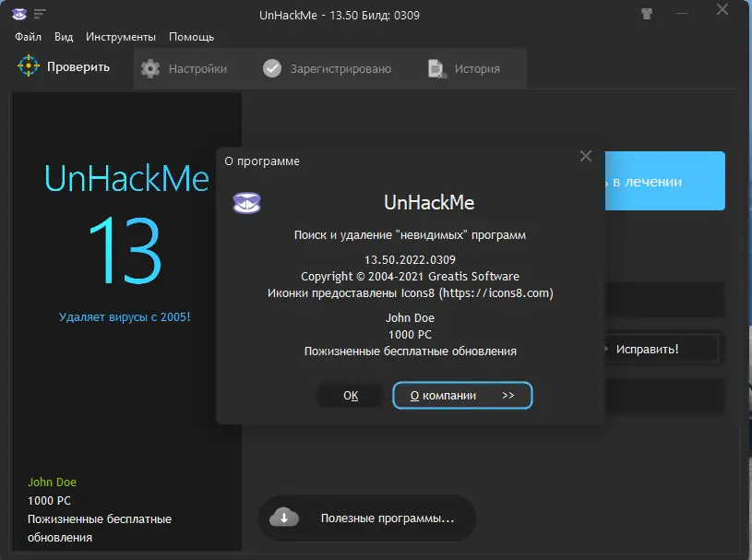Switch to the Настройки tab
Viewport: 752px width, 560px height.
tap(197, 69)
